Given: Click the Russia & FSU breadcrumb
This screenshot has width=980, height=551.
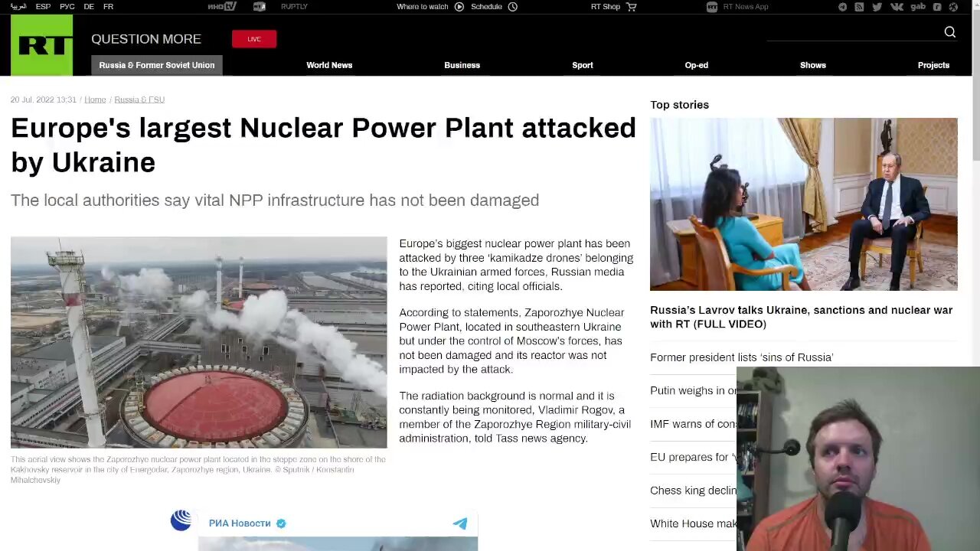Looking at the screenshot, I should pos(139,99).
